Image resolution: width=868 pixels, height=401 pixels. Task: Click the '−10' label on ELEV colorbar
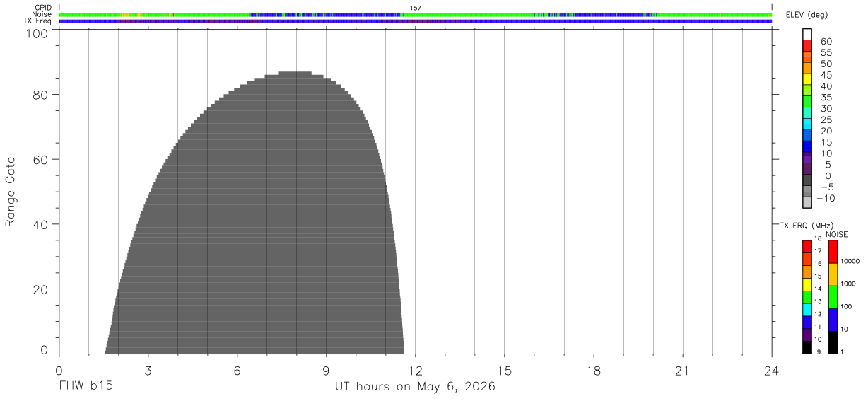coord(824,198)
